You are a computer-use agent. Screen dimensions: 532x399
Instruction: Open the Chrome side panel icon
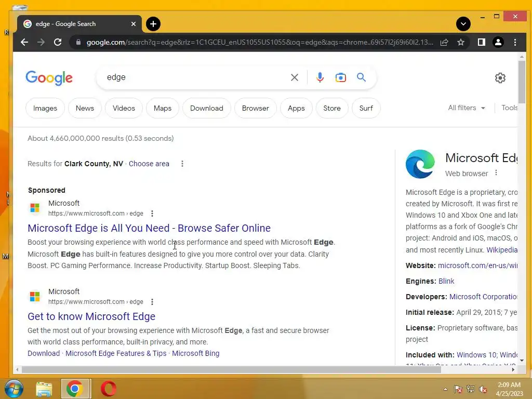(x=482, y=42)
